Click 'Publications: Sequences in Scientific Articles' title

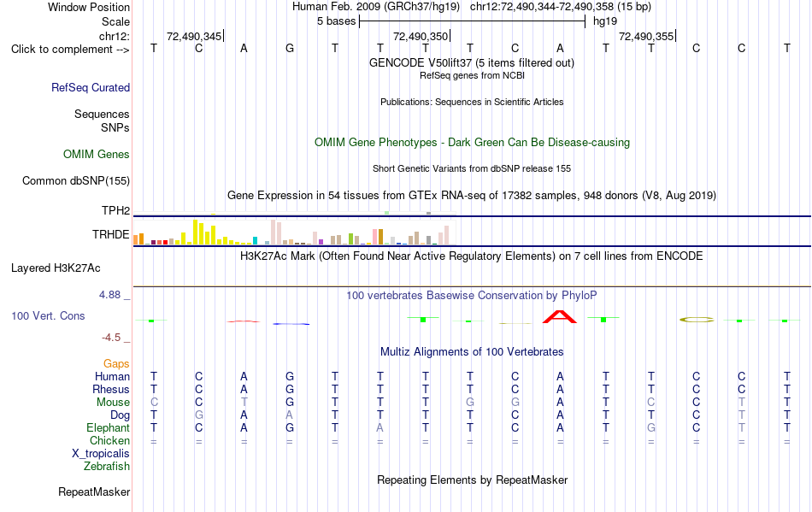click(472, 102)
